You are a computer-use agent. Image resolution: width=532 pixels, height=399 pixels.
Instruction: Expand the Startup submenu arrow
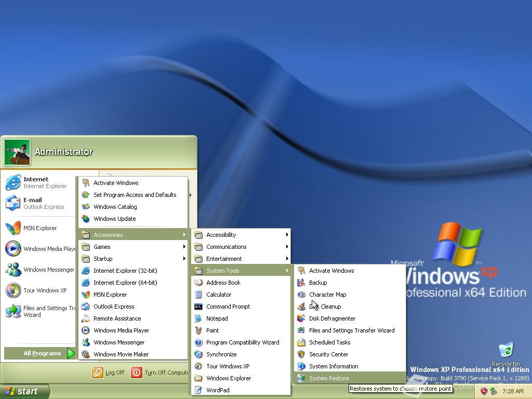click(184, 259)
